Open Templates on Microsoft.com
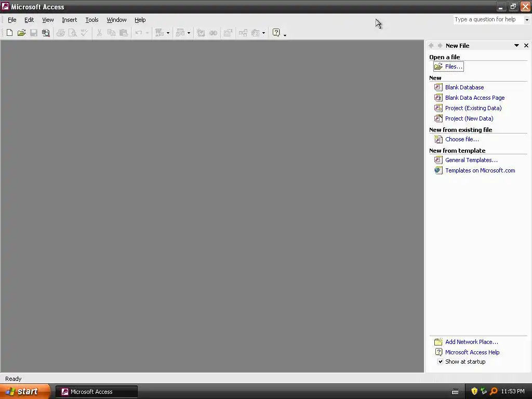Viewport: 532px width, 399px height. coord(480,170)
